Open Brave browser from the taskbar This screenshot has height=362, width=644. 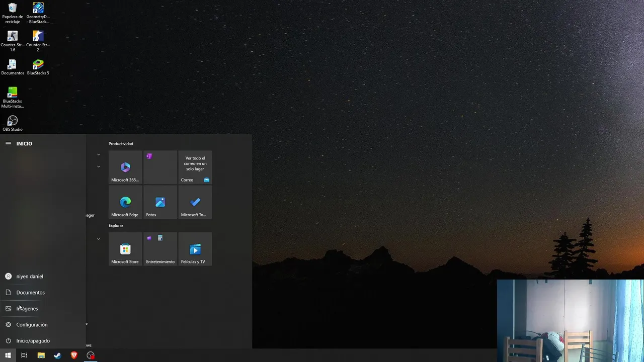[x=74, y=355]
